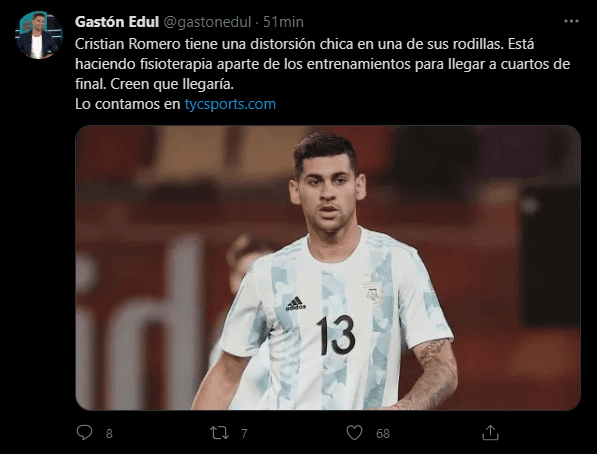
Task: Click the number 13 on the jersey photo
Action: (336, 335)
